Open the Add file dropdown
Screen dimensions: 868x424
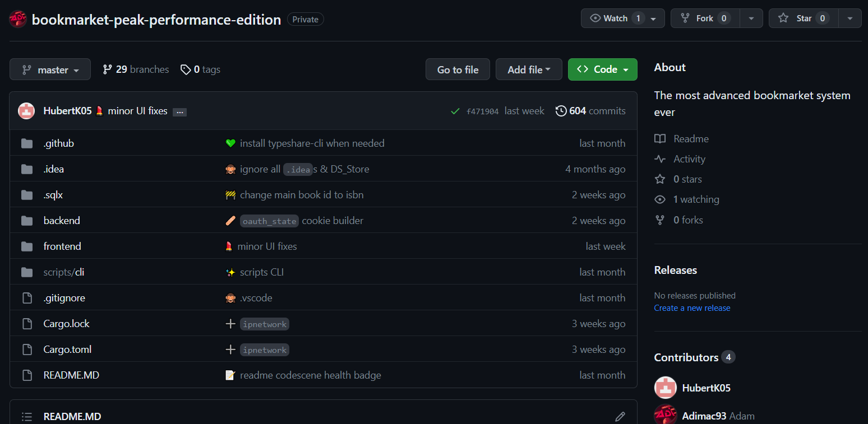pyautogui.click(x=529, y=69)
